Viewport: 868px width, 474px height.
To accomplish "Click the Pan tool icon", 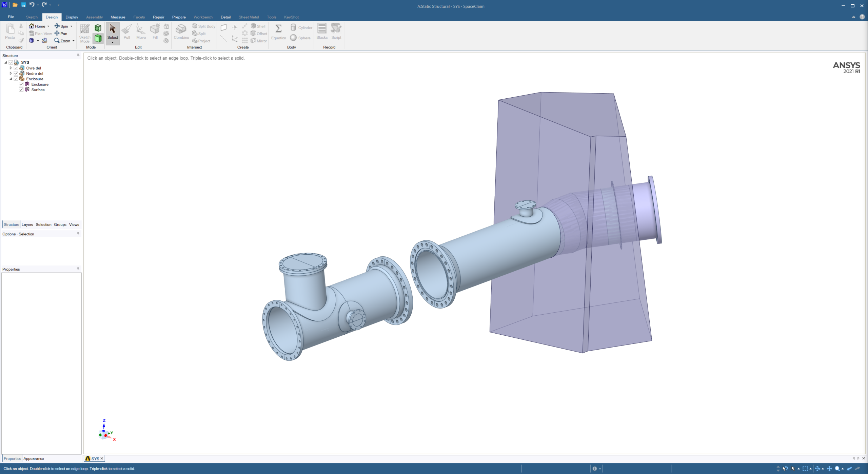I will (x=57, y=33).
